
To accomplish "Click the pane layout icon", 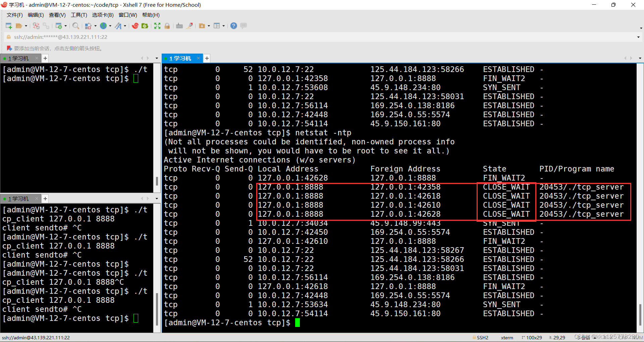I will tap(217, 26).
